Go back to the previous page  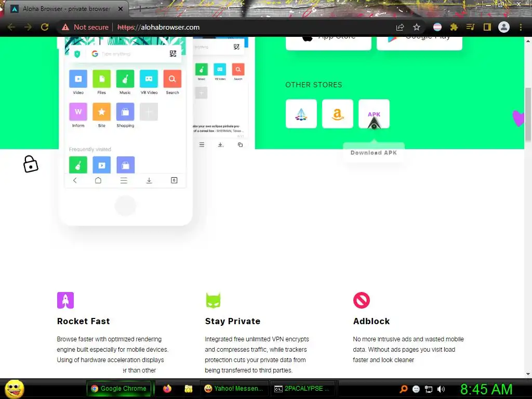click(11, 27)
